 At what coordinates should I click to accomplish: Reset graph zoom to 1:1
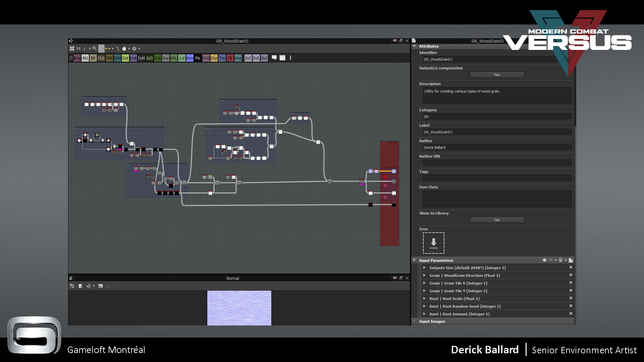point(78,49)
